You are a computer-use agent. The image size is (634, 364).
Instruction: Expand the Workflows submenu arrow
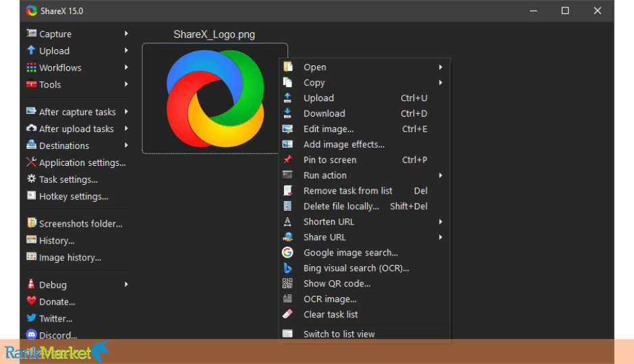click(126, 67)
